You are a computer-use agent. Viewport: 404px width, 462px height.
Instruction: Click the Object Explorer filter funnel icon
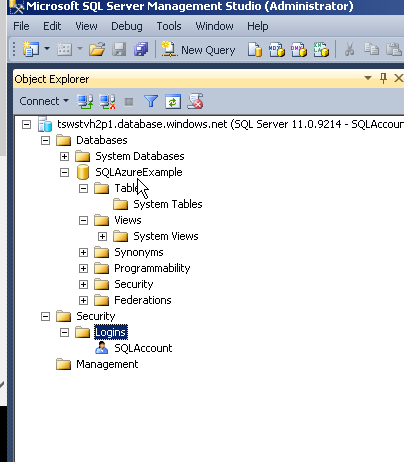pyautogui.click(x=151, y=101)
